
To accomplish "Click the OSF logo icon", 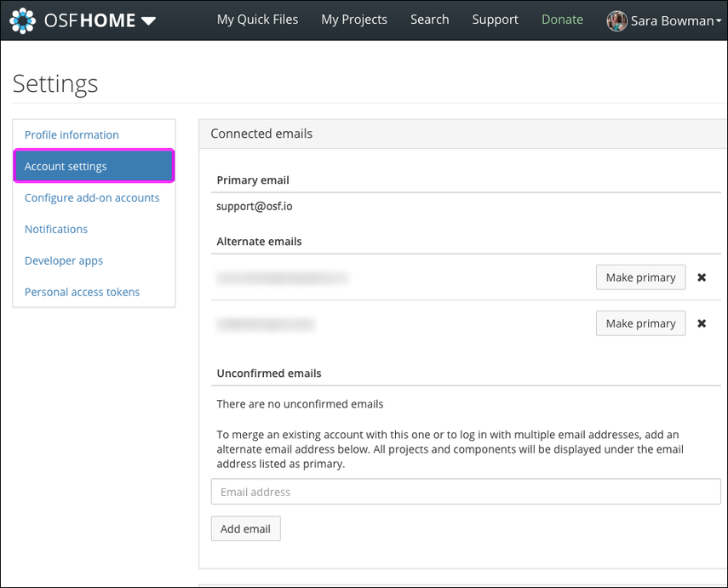I will click(x=22, y=20).
